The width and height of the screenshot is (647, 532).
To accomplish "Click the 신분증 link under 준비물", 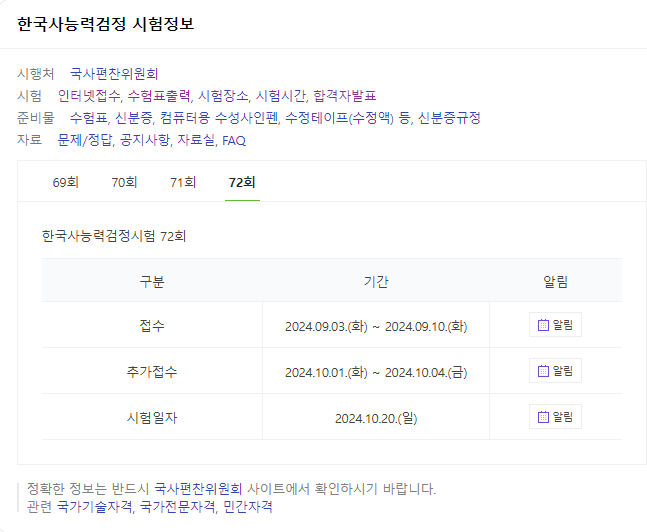I will click(134, 118).
